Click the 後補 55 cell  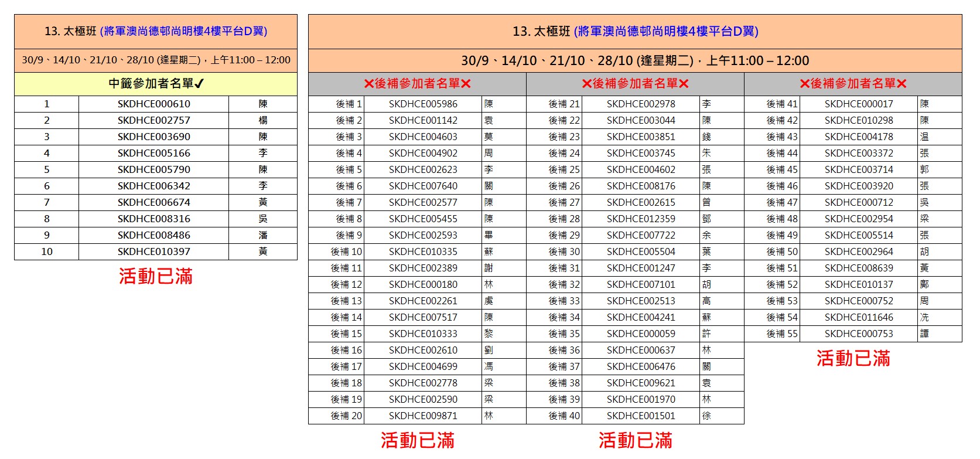782,334
